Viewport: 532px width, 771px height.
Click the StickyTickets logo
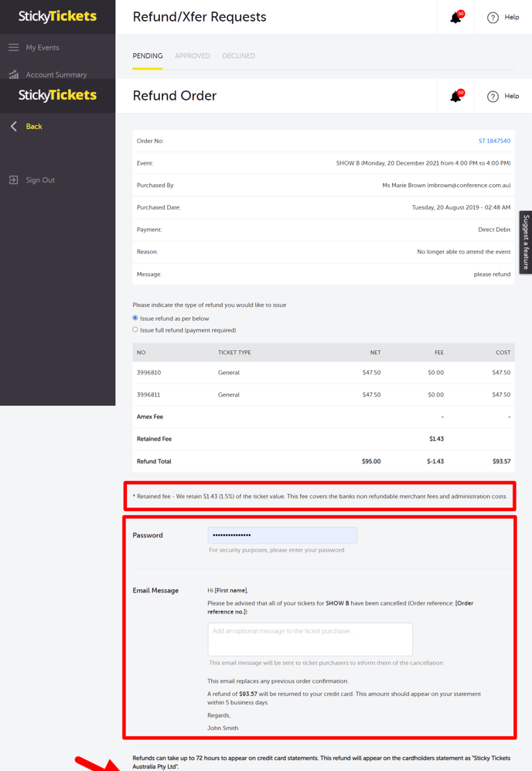[56, 16]
